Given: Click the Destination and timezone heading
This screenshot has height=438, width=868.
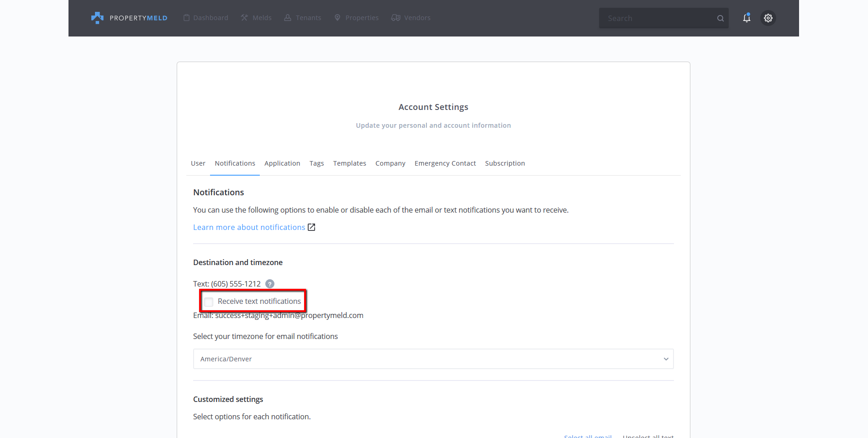Looking at the screenshot, I should 238,262.
